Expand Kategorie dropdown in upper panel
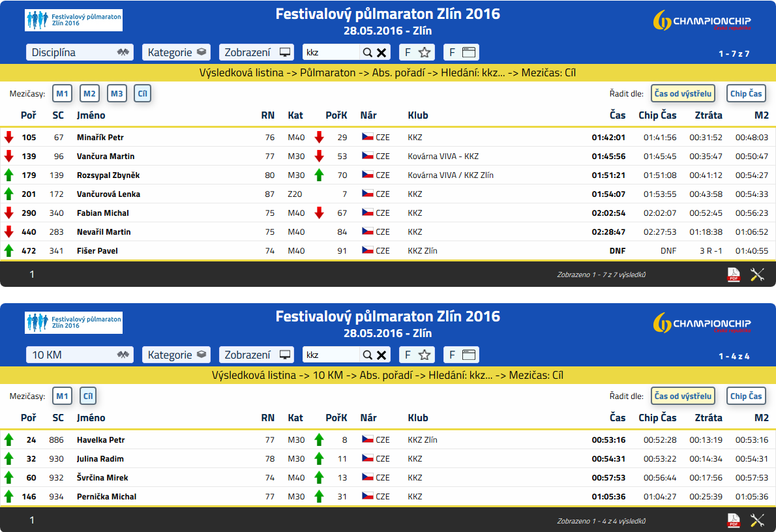 click(x=176, y=52)
